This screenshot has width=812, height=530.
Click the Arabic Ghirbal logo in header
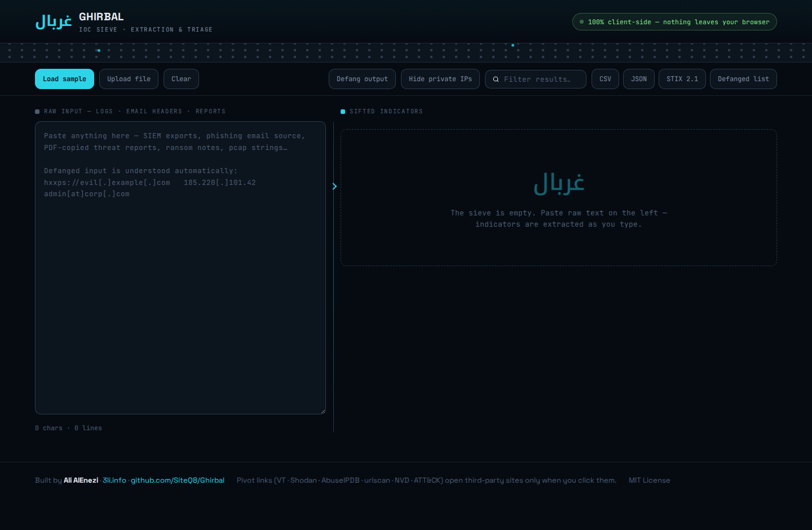(x=54, y=21)
